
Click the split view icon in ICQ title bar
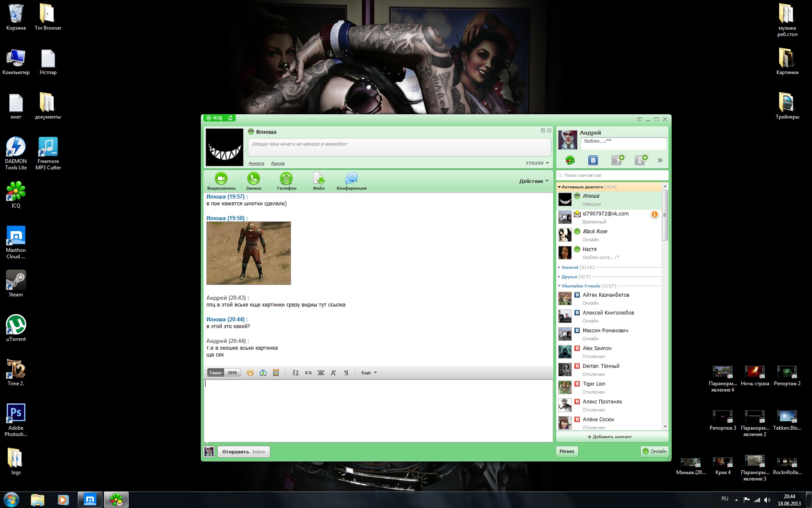[x=639, y=119]
